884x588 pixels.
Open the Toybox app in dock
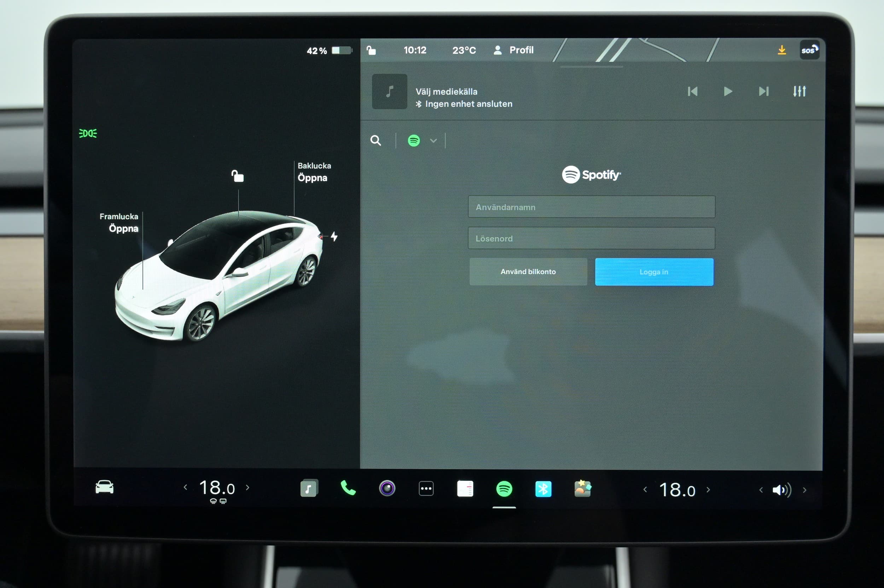coord(582,489)
